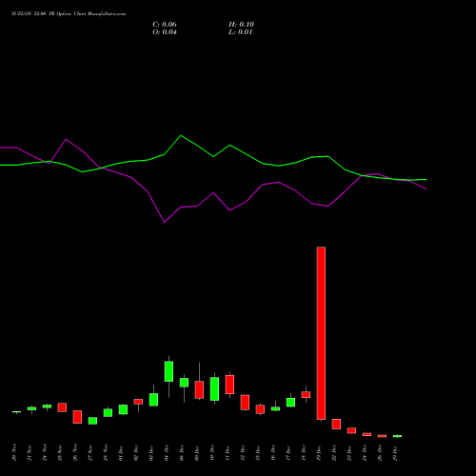
Task: Click the SUZLON PE Option Chart title
Action: [69, 14]
